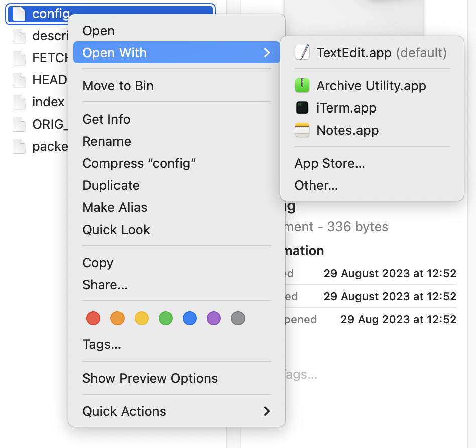The width and height of the screenshot is (476, 448).
Task: Apply the red tag color swatch
Action: pos(92,318)
